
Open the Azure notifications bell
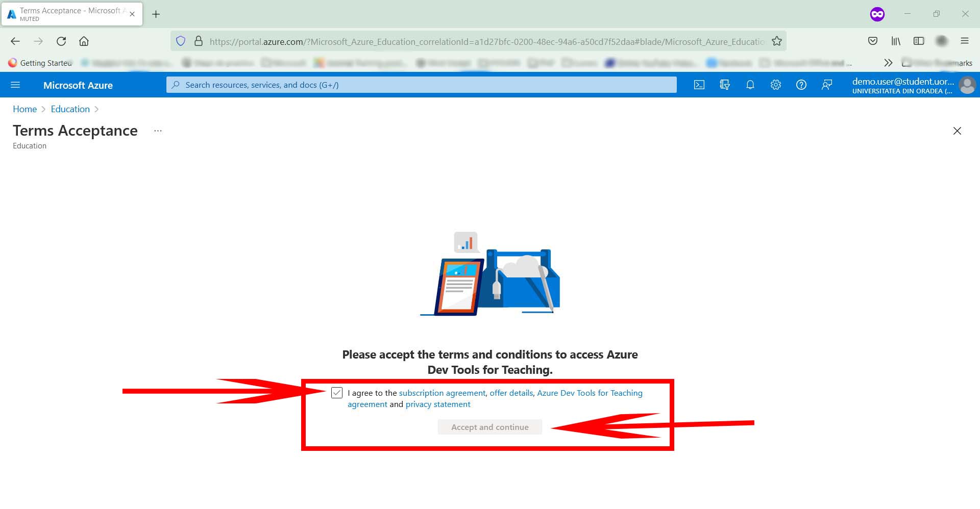click(x=750, y=85)
